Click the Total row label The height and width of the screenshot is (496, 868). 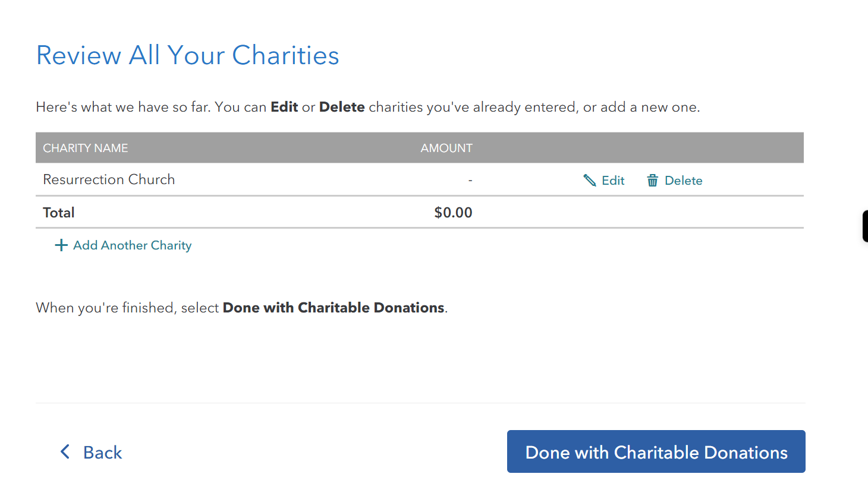point(58,213)
